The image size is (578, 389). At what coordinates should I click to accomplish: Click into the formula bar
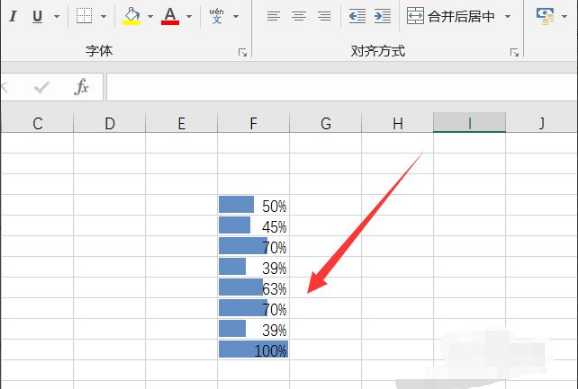point(342,87)
